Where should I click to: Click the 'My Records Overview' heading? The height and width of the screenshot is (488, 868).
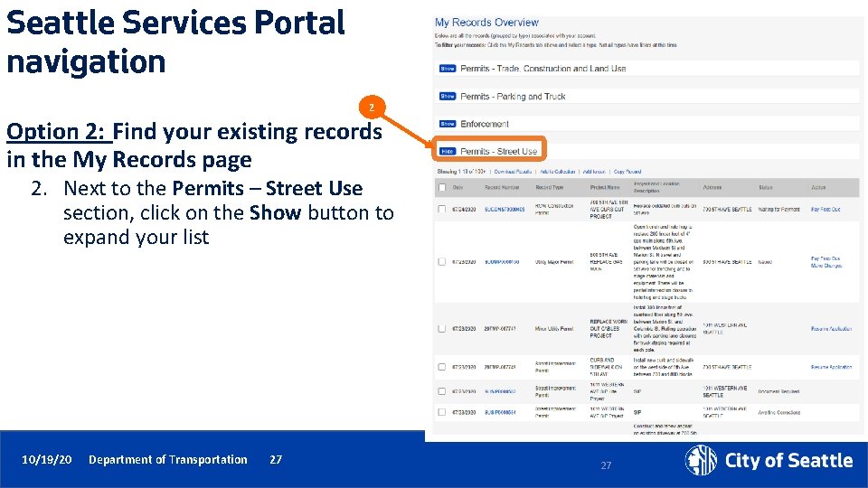486,23
